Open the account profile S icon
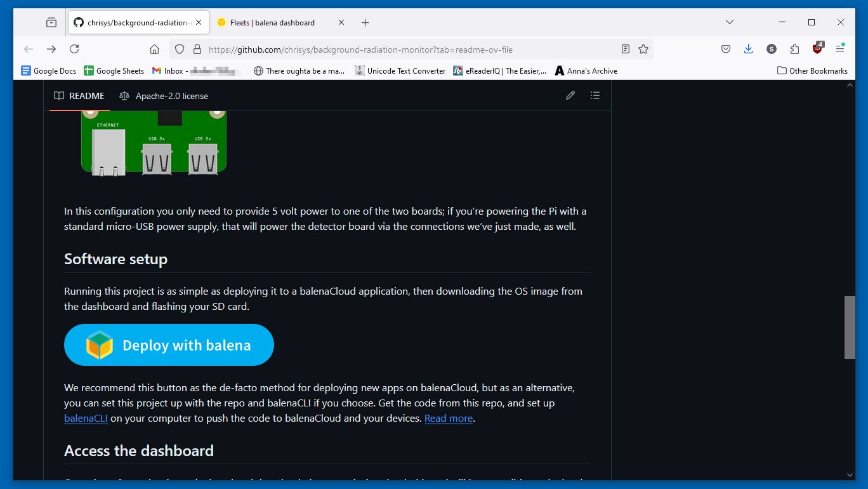 click(x=772, y=49)
